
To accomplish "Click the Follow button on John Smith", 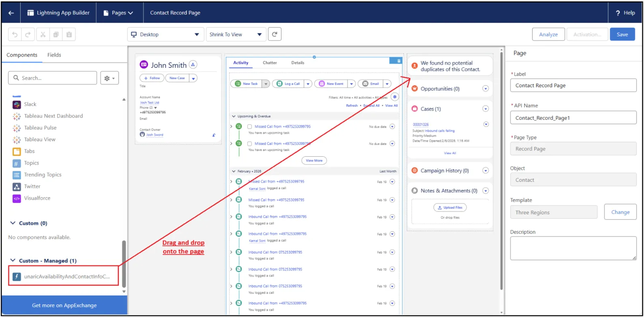I will point(152,78).
